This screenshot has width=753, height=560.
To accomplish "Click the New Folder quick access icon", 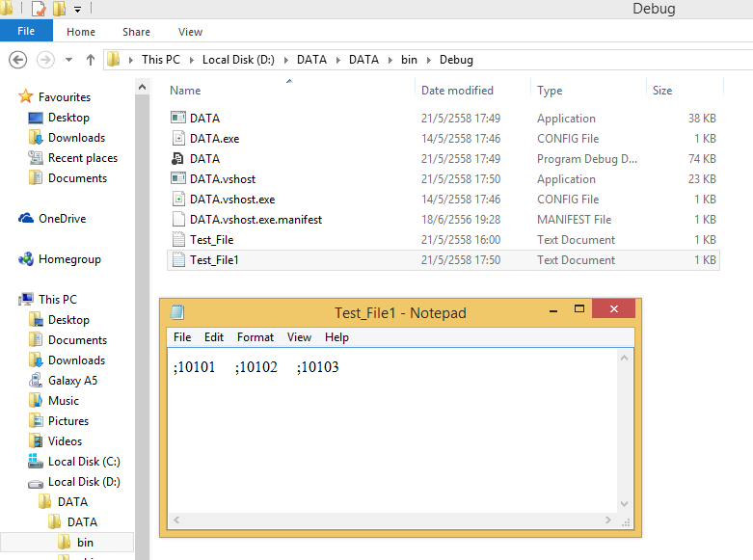I will [59, 9].
